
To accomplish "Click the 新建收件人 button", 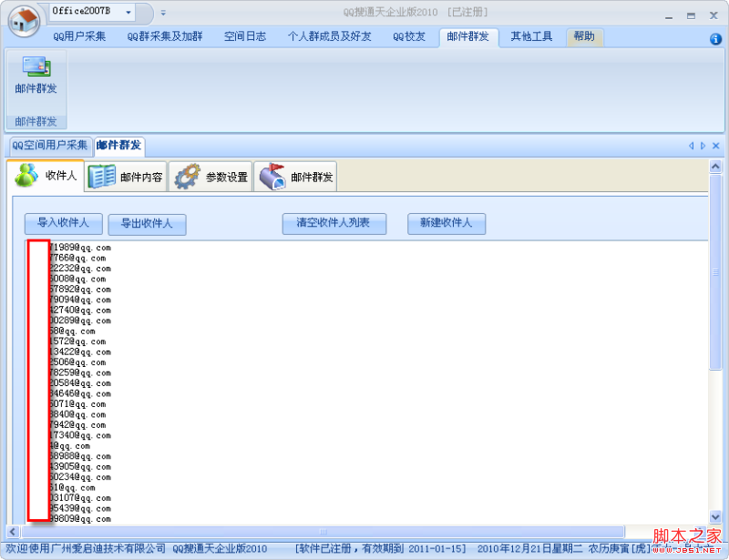I will click(446, 223).
